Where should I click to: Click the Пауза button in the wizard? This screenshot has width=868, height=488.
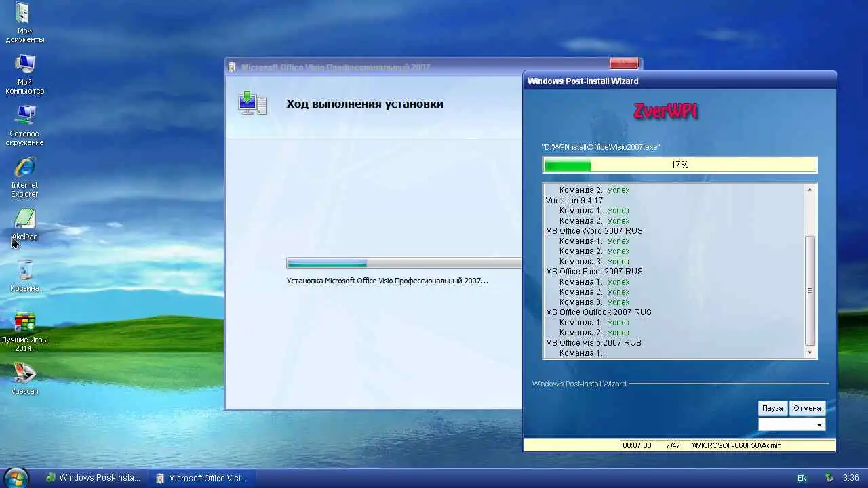[x=772, y=408]
